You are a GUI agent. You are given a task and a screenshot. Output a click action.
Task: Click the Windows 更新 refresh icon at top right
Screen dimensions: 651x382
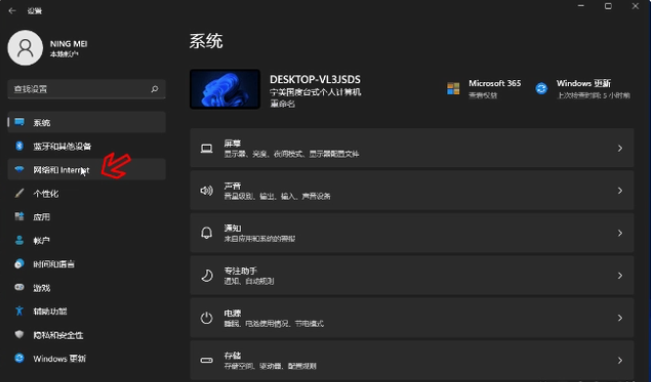[x=541, y=88]
